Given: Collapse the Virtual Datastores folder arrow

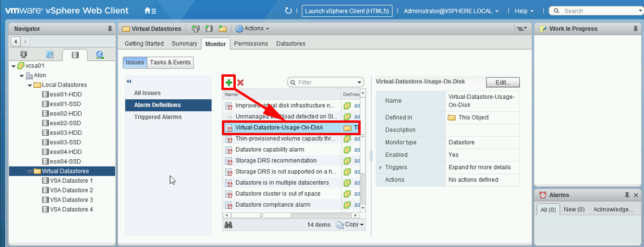Looking at the screenshot, I should (x=30, y=171).
